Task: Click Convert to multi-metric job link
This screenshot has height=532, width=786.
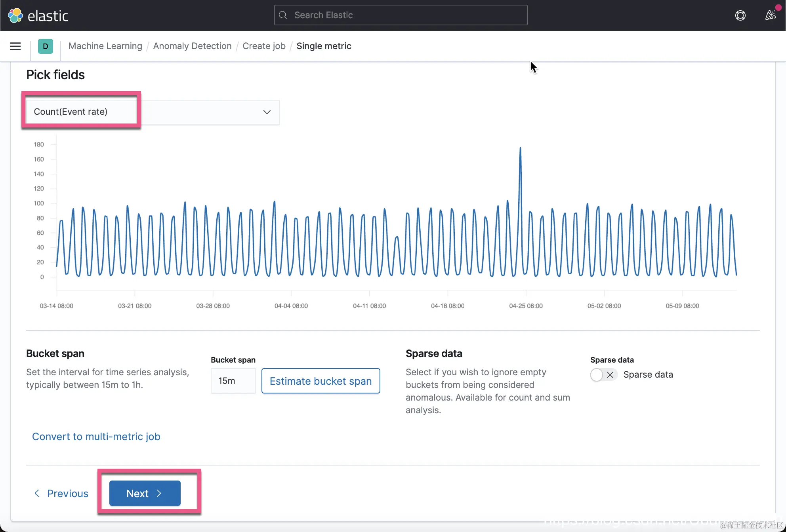Action: tap(96, 436)
